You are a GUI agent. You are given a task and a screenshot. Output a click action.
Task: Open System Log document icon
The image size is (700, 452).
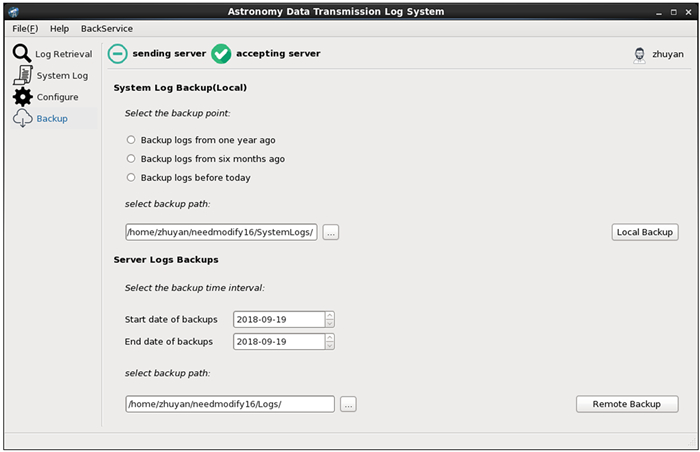22,75
